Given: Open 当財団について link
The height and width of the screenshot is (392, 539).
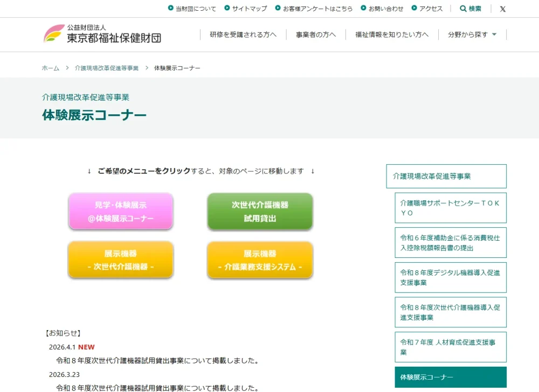Looking at the screenshot, I should pos(196,9).
